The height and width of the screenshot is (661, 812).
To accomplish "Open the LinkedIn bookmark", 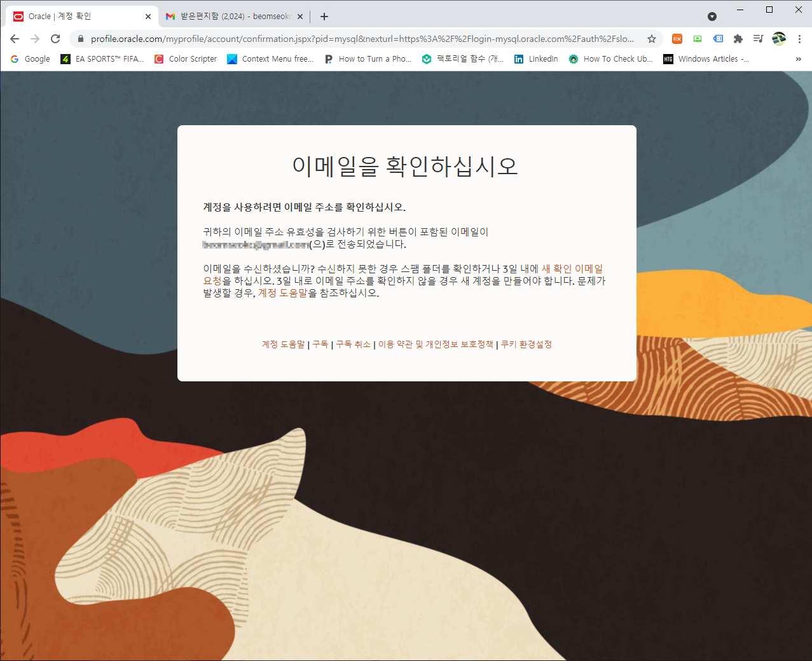I will (x=536, y=59).
